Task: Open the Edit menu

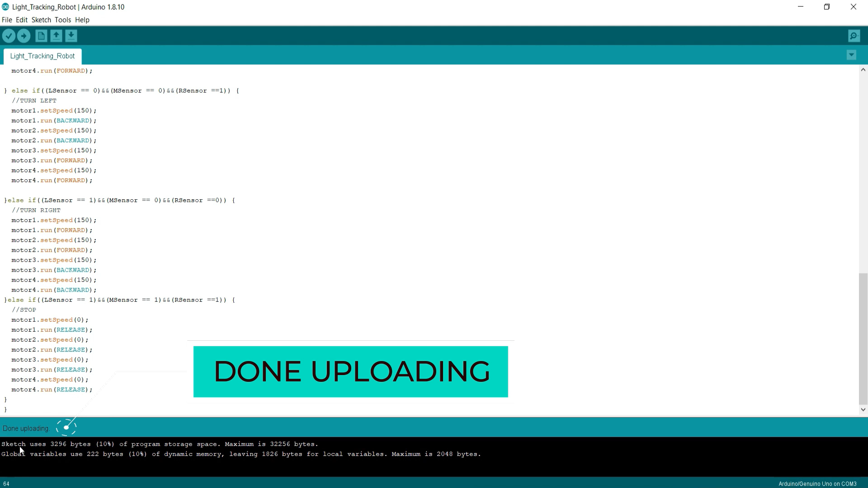Action: tap(22, 20)
